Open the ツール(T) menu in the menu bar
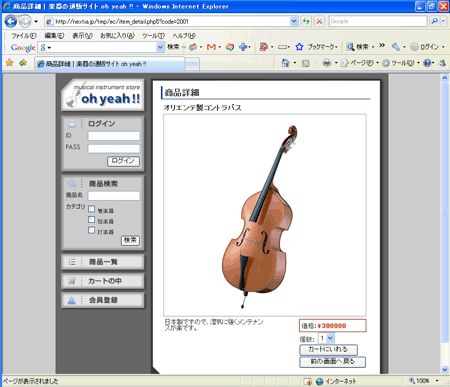 153,35
